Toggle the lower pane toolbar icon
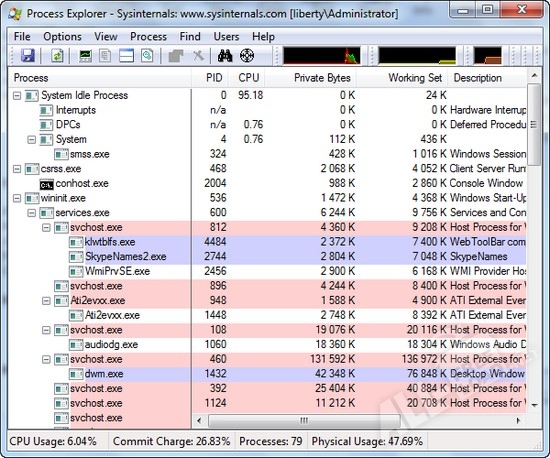Viewport: 550px width, 458px height. pos(126,55)
